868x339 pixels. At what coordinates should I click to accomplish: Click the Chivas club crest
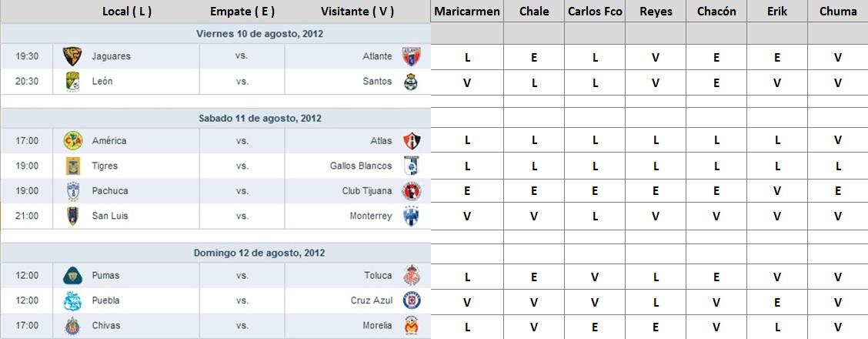[72, 326]
